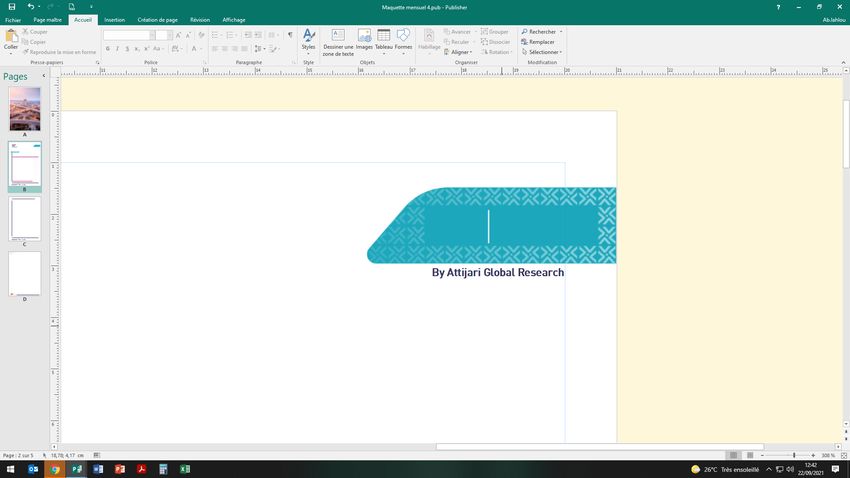850x478 pixels.
Task: Open the change case Aa dropdown
Action: pos(157,49)
